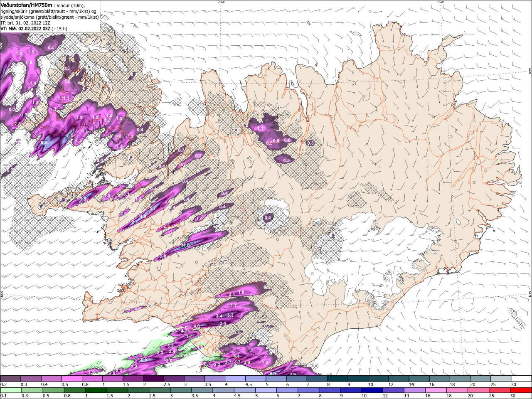The height and width of the screenshot is (399, 532).
Task: Click the 'IT: þri. 01. 02. 2022 12Z' line
Action: (25, 23)
